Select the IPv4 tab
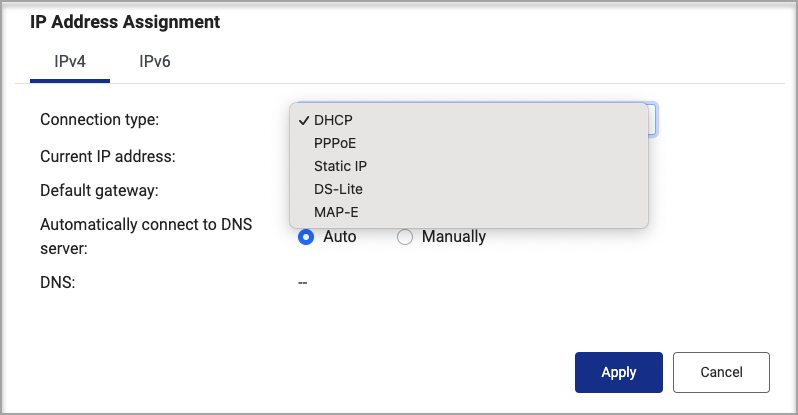798x415 pixels. (70, 62)
